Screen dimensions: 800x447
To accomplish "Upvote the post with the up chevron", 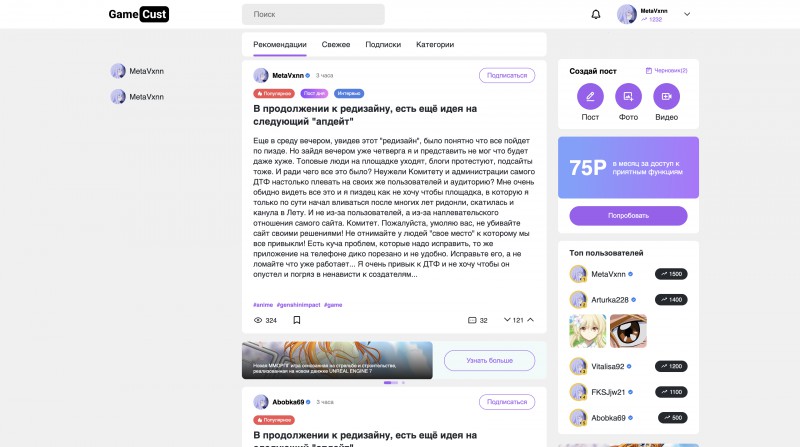I will click(530, 320).
